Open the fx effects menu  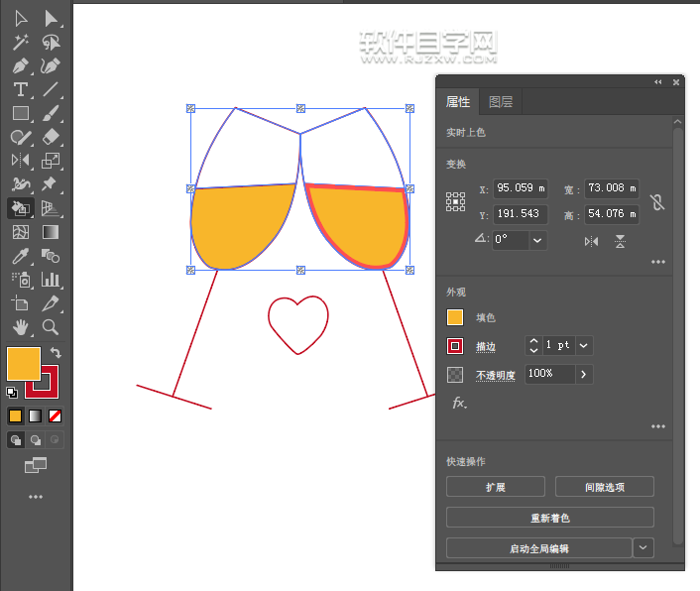click(x=460, y=403)
